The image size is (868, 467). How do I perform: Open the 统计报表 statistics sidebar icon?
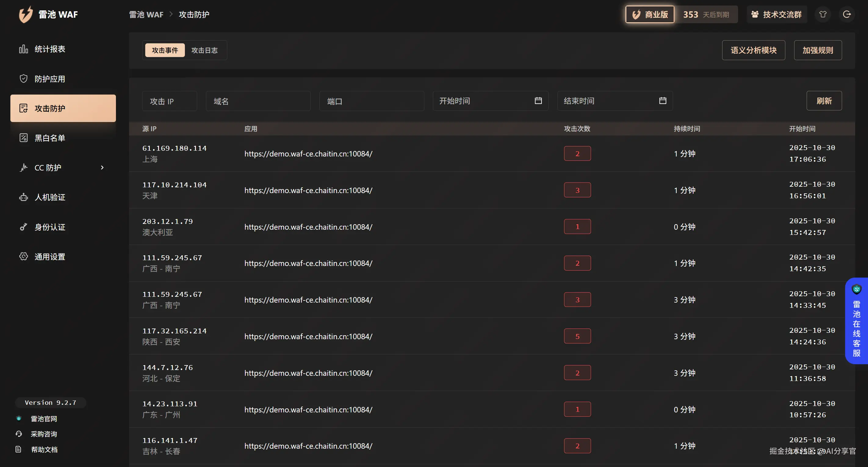point(23,49)
